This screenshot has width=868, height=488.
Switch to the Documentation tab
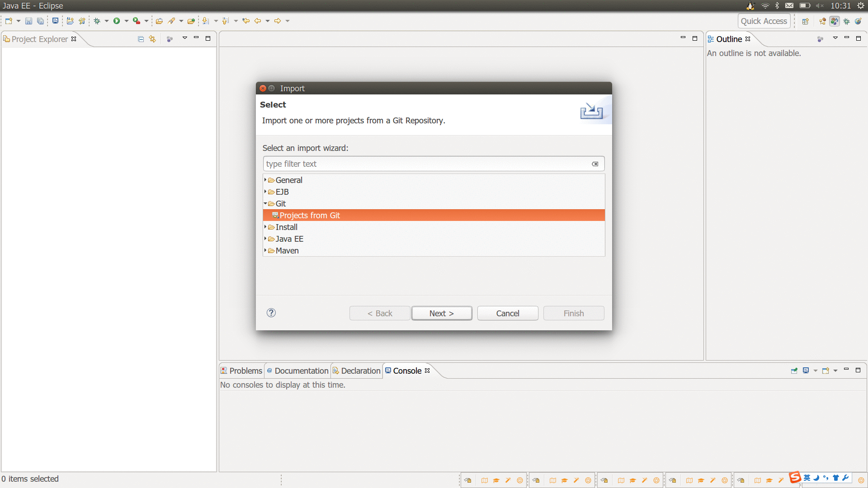tap(297, 371)
